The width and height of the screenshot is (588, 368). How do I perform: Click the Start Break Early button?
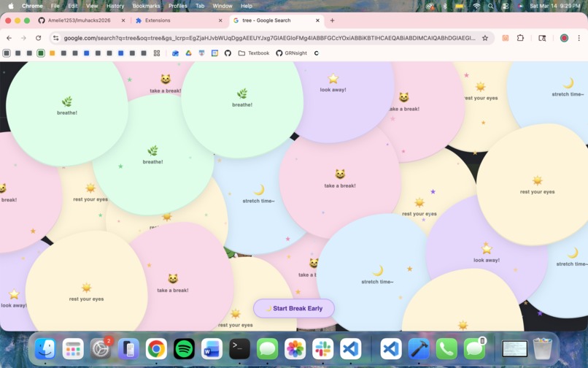[293, 308]
